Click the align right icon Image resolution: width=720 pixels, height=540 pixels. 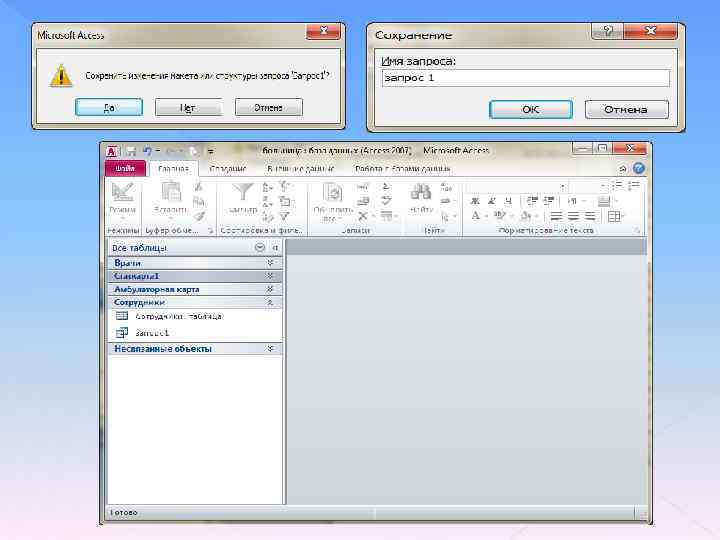[590, 216]
